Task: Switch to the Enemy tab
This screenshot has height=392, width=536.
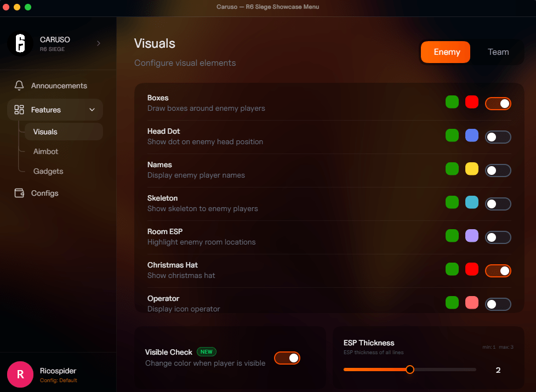Action: [x=446, y=52]
